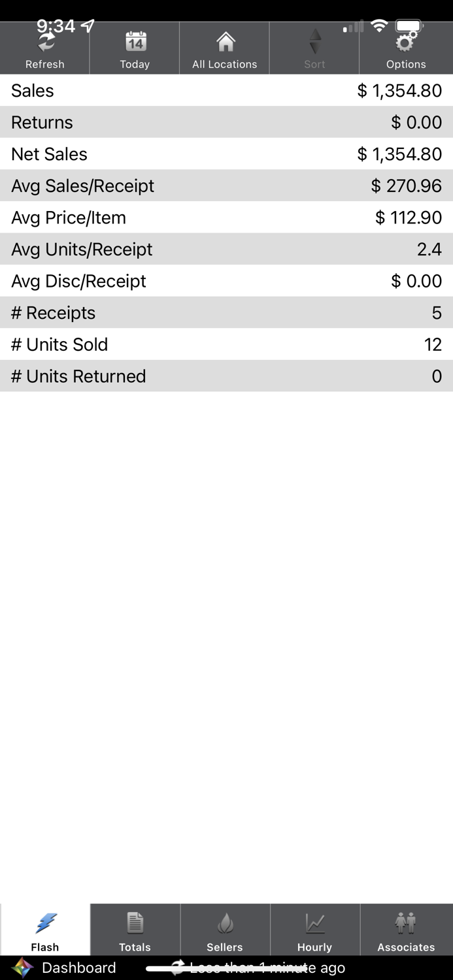
Task: Switch to the Totals tab
Action: pos(135,930)
